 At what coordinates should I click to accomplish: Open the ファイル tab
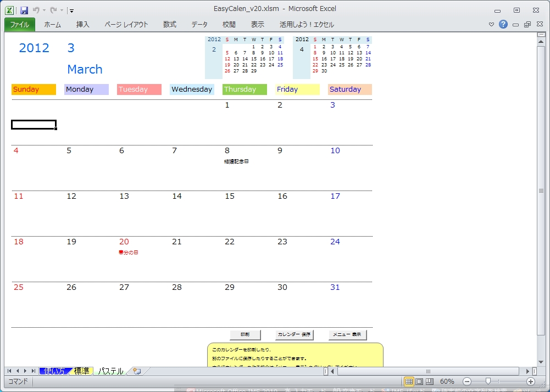(20, 25)
